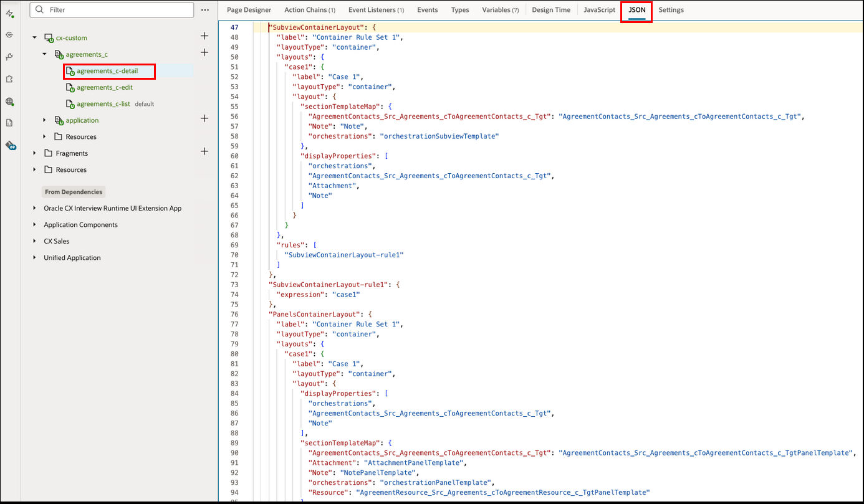The width and height of the screenshot is (864, 504).
Task: Open the Git panel showing 69 changes
Action: pyautogui.click(x=10, y=145)
